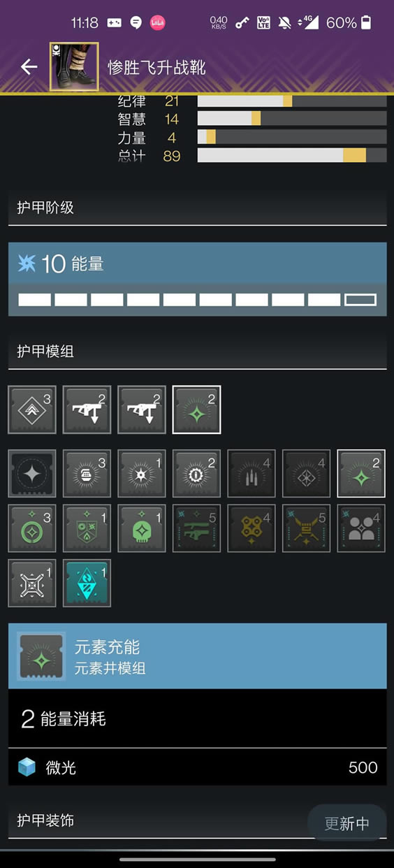
Task: Tap the back arrow in the header
Action: pos(29,67)
